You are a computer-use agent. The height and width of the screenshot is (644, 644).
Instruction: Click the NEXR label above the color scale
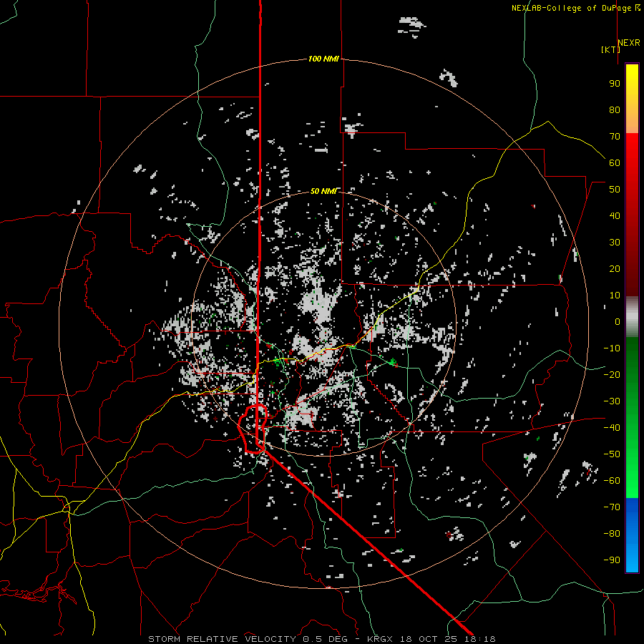(x=629, y=43)
